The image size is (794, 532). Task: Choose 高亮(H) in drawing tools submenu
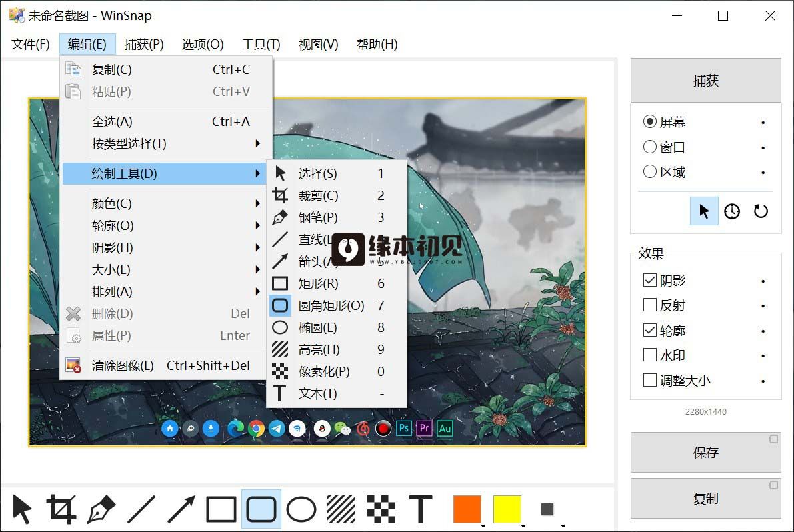(x=337, y=350)
